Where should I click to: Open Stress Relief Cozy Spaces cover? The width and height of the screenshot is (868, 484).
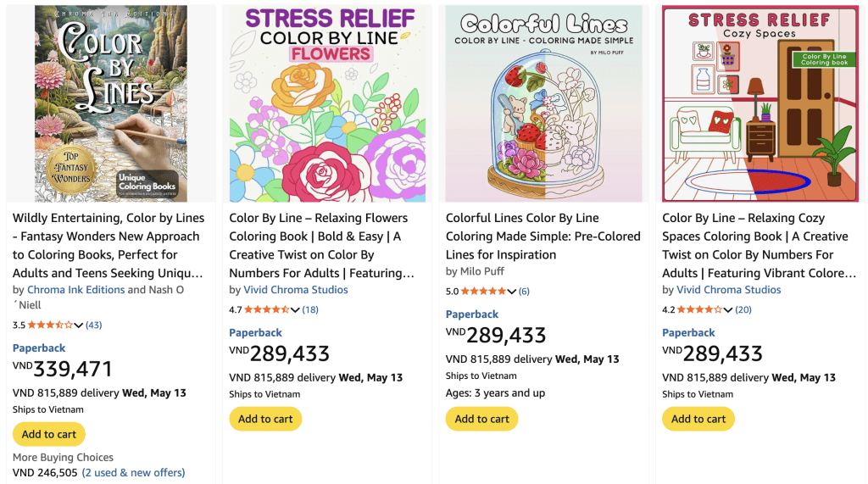(760, 103)
